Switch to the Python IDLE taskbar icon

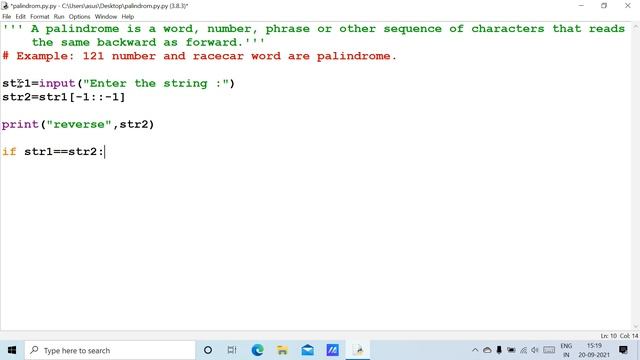tap(358, 350)
